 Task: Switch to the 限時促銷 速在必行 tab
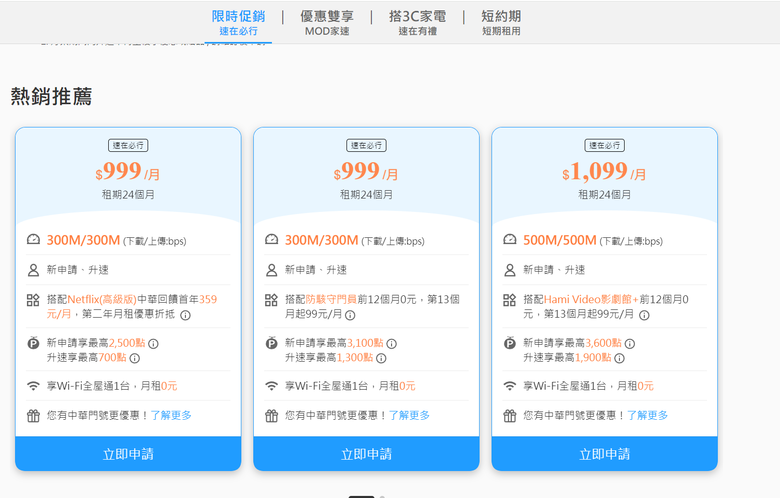pos(238,23)
